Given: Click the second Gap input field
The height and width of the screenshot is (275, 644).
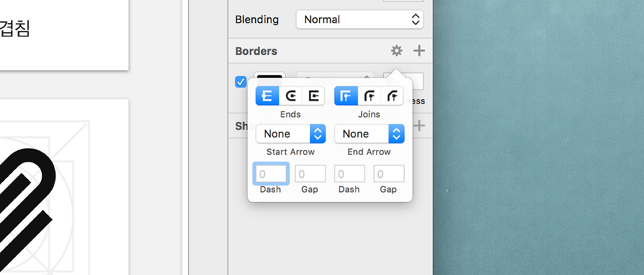Looking at the screenshot, I should click(389, 174).
